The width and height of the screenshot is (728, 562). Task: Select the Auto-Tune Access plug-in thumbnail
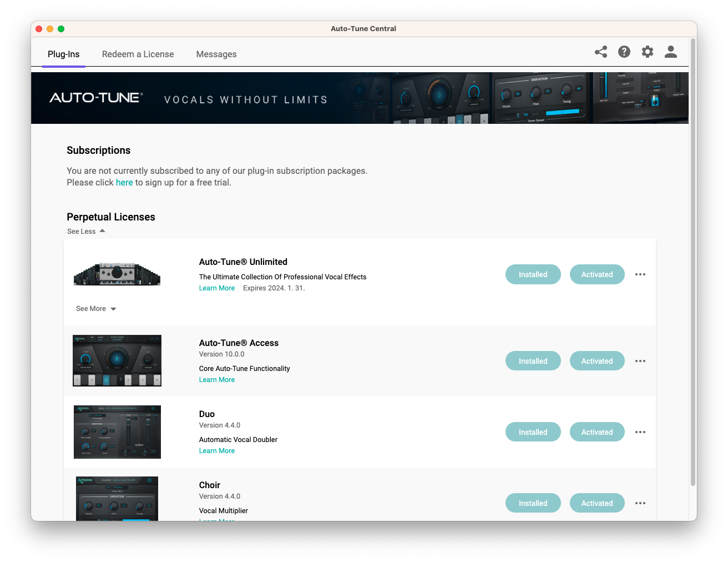pyautogui.click(x=117, y=360)
